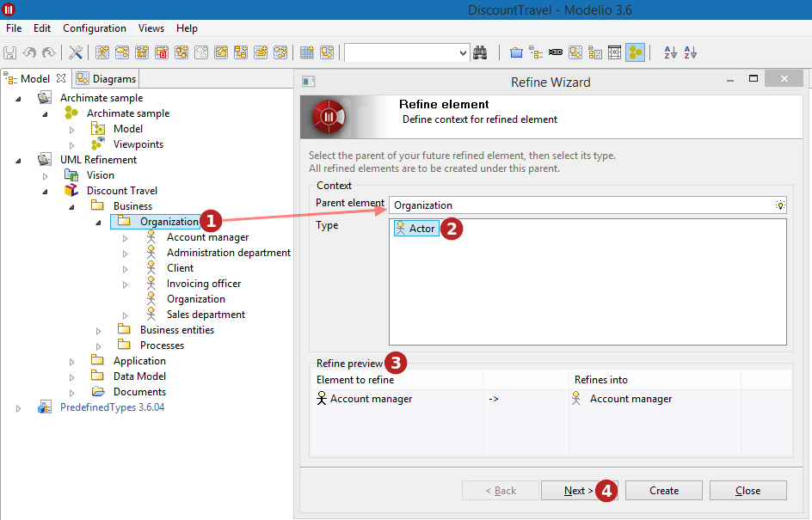Open the Edit menu

point(42,28)
